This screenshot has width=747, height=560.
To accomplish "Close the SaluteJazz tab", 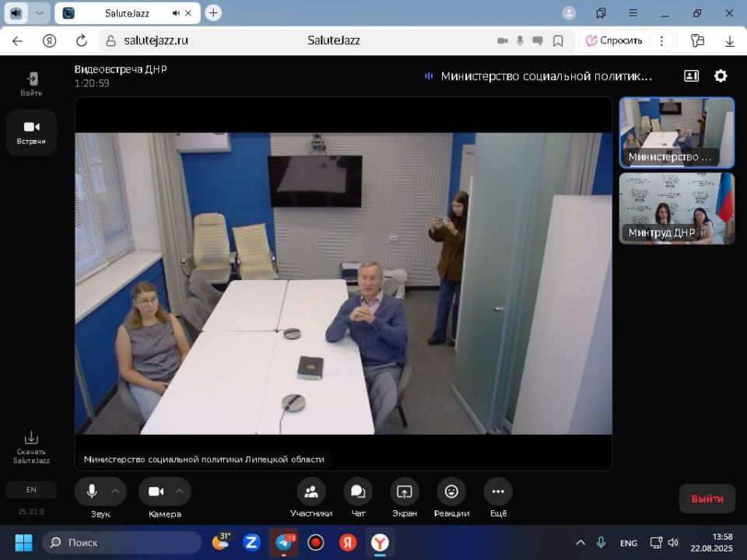I will tap(188, 13).
